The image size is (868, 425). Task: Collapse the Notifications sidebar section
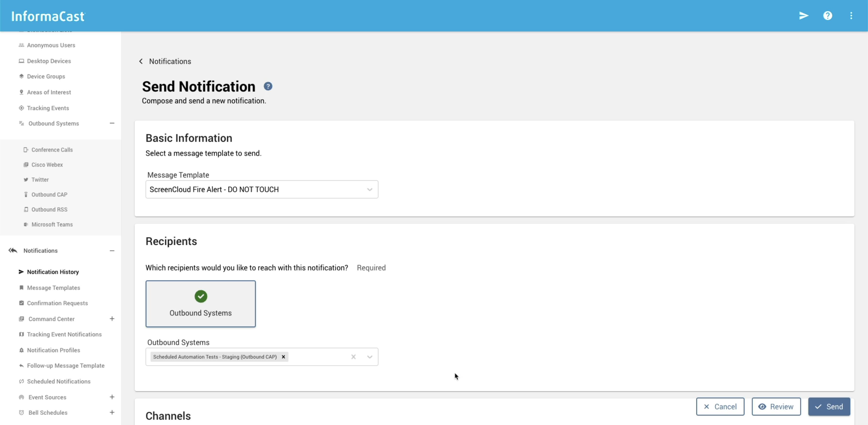(x=112, y=250)
